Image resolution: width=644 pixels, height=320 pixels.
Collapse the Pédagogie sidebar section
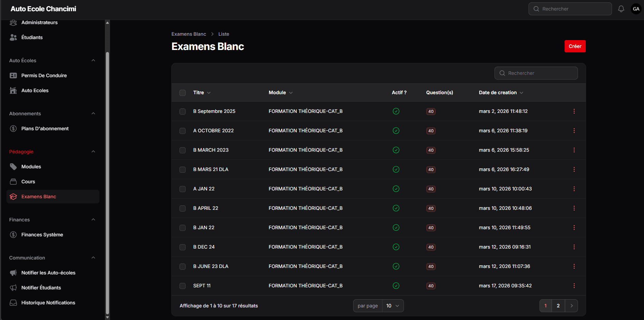coord(93,152)
